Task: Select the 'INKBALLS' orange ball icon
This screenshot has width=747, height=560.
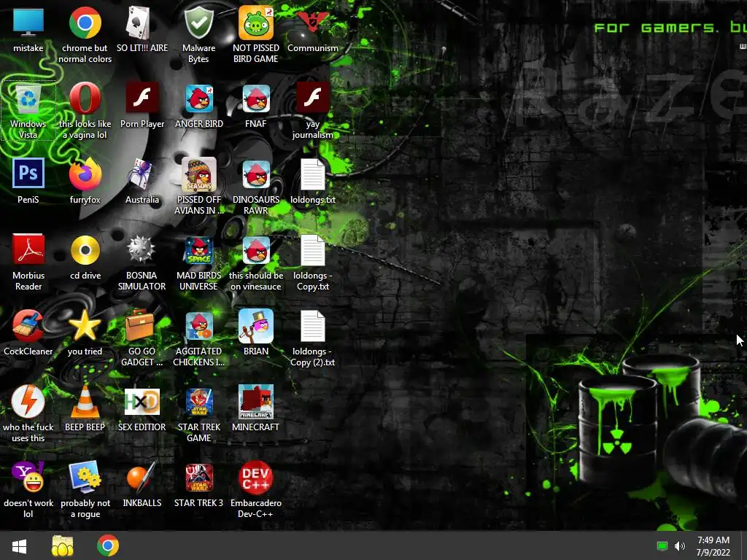Action: (x=142, y=477)
